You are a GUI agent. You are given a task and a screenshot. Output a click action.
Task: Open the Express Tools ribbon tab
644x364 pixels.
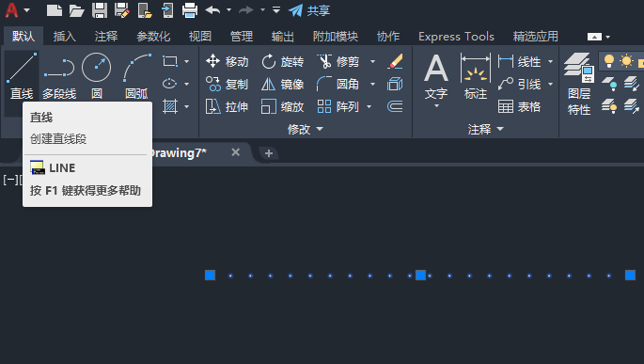click(456, 36)
